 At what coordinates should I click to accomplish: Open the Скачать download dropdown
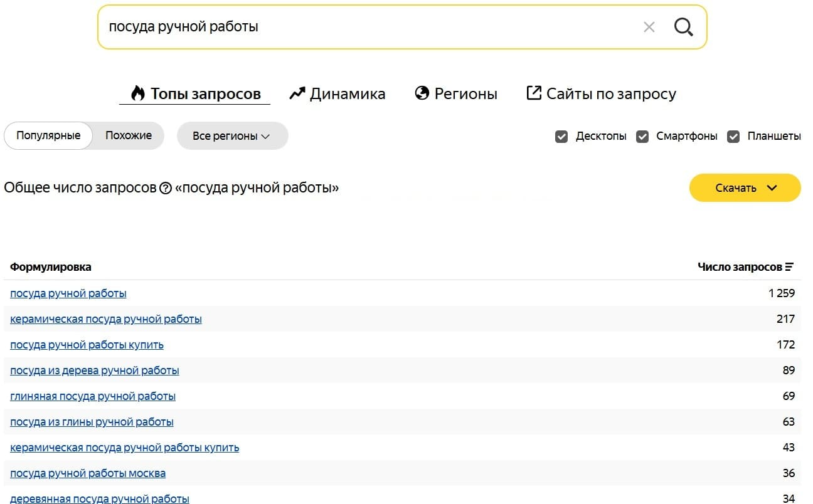(x=745, y=188)
